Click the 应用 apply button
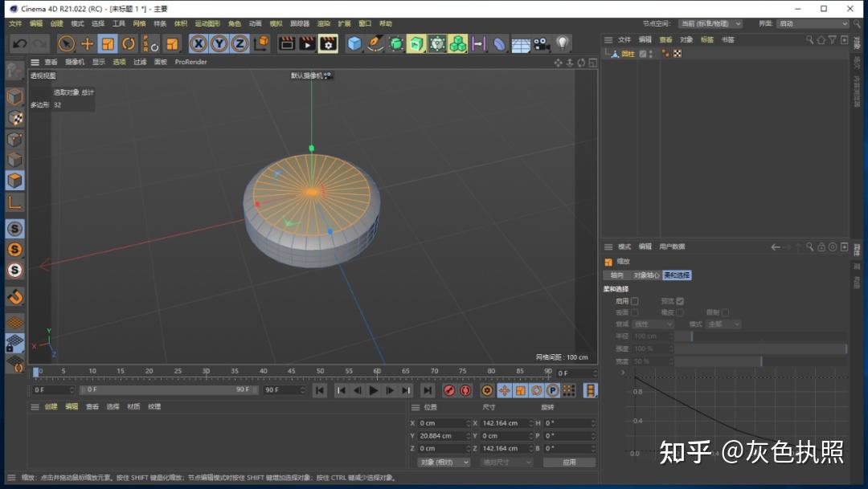Image resolution: width=868 pixels, height=489 pixels. click(x=569, y=463)
